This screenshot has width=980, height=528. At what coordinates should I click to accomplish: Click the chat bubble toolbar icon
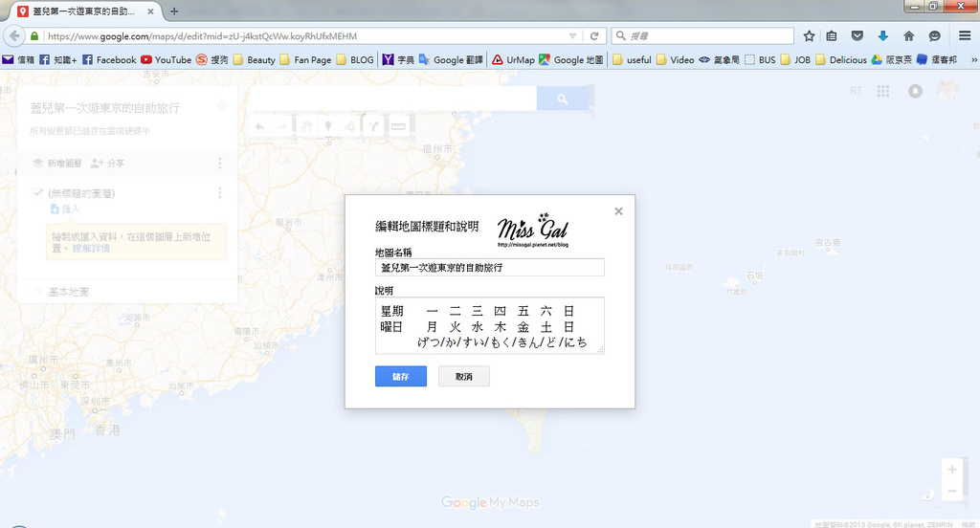[934, 36]
